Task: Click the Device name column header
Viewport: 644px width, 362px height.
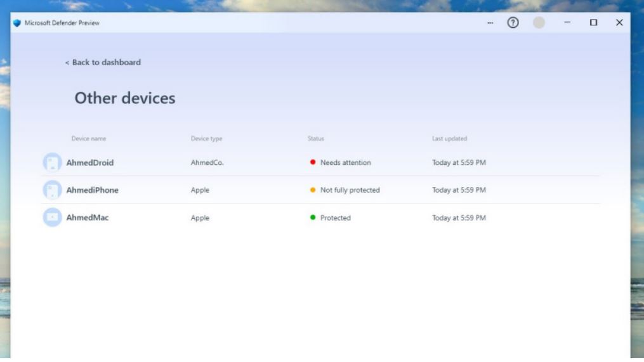Action: (89, 139)
